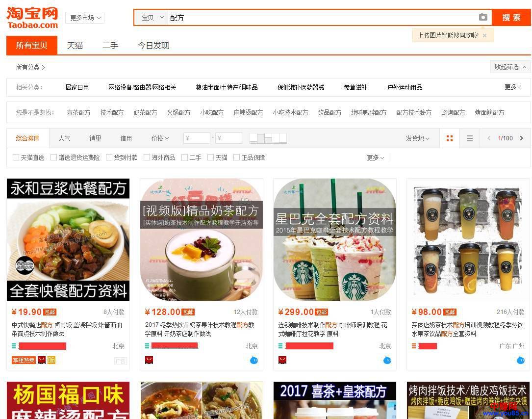Click the 奶茶配方 suggested search link
The image size is (532, 419).
145,112
